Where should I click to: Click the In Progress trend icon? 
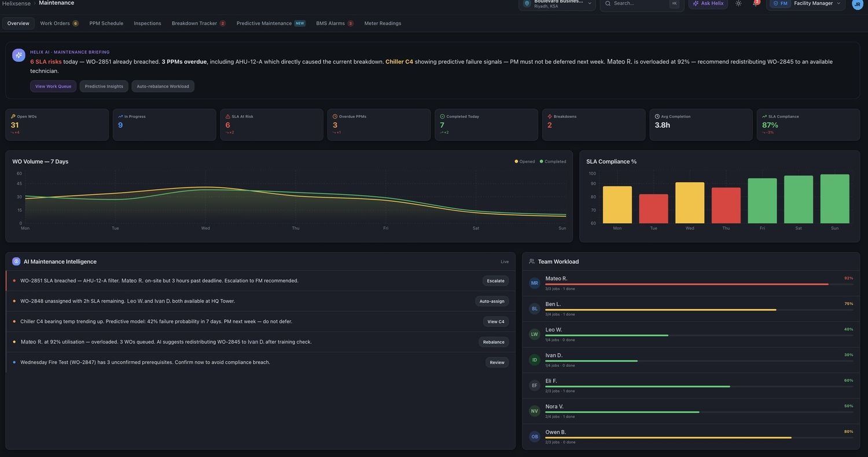click(120, 116)
